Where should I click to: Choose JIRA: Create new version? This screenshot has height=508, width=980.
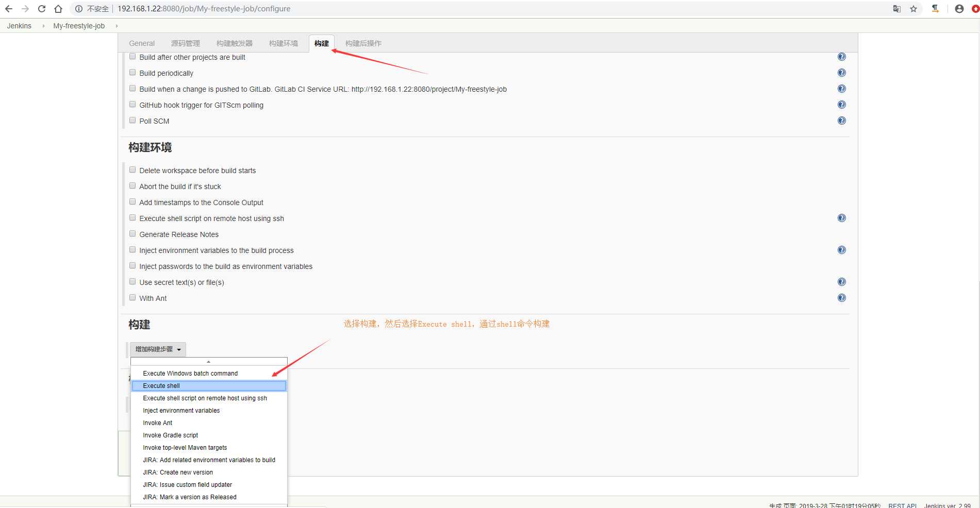(x=209, y=472)
